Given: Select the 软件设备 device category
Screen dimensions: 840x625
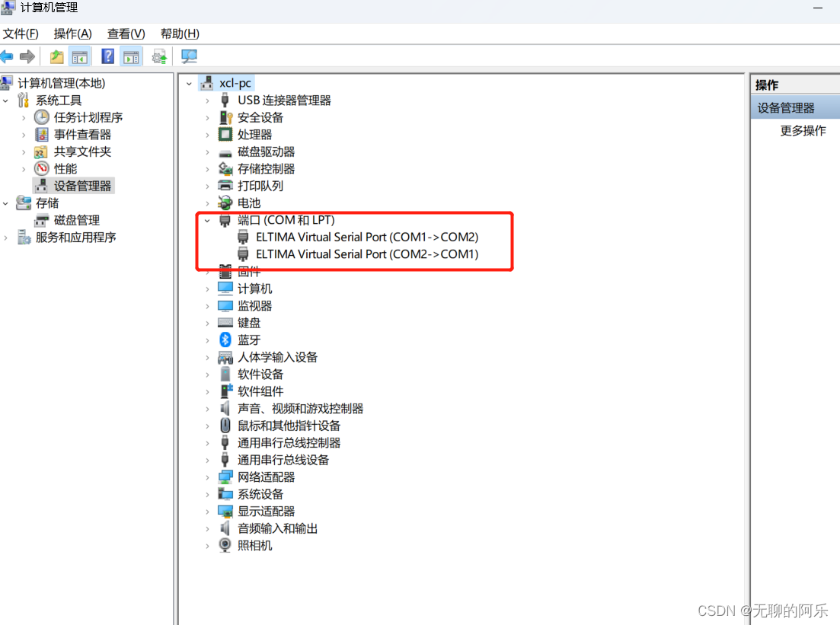Looking at the screenshot, I should (x=260, y=375).
